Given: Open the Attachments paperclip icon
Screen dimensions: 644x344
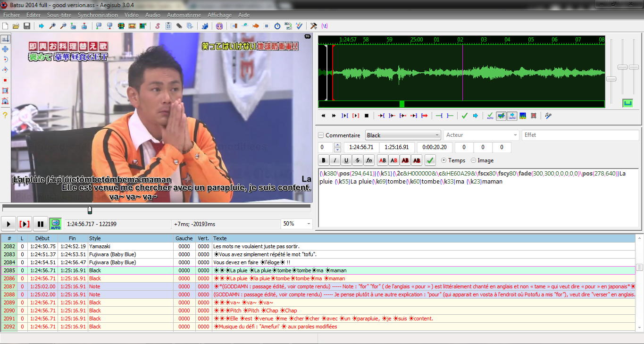Looking at the screenshot, I should click(x=179, y=25).
